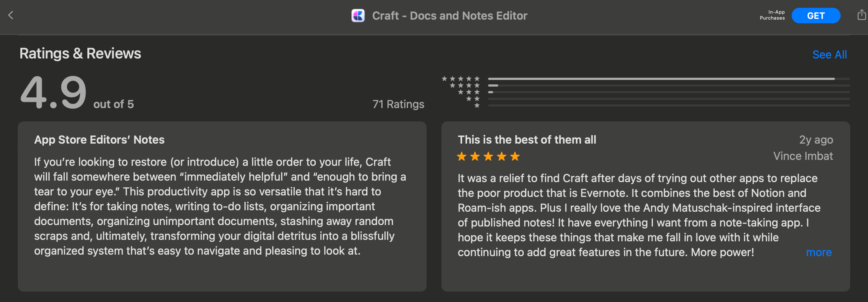Select the reviewer name Vince Imbat
Image resolution: width=868 pixels, height=302 pixels.
[803, 156]
